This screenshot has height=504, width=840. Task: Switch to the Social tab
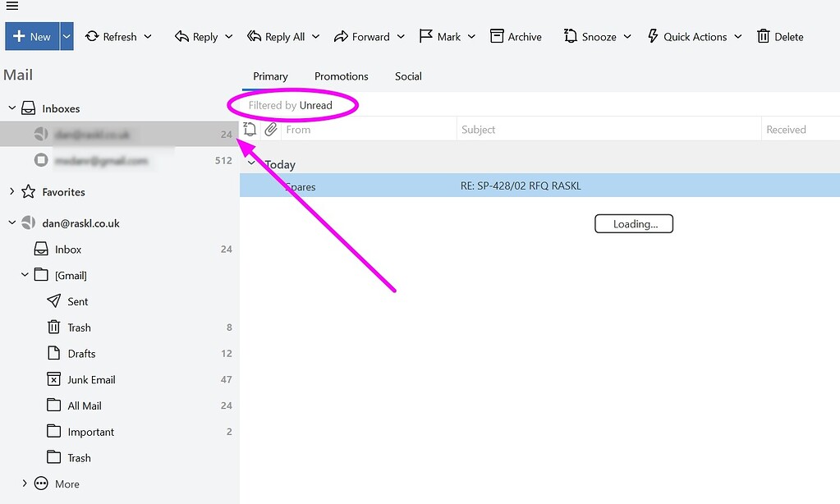click(x=408, y=76)
